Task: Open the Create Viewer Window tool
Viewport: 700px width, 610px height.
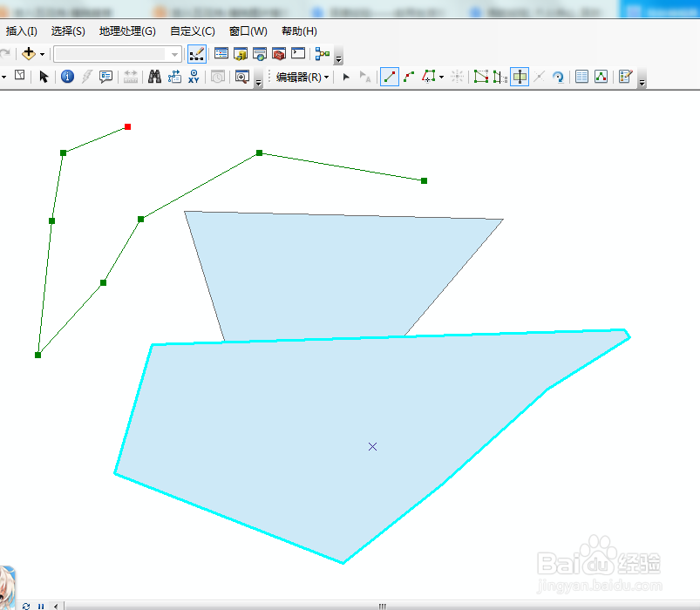Action: pyautogui.click(x=242, y=77)
